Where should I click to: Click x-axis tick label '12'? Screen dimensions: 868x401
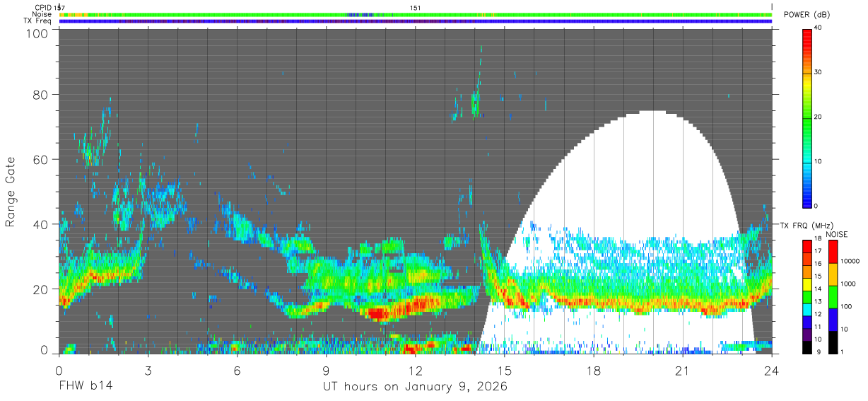point(416,371)
